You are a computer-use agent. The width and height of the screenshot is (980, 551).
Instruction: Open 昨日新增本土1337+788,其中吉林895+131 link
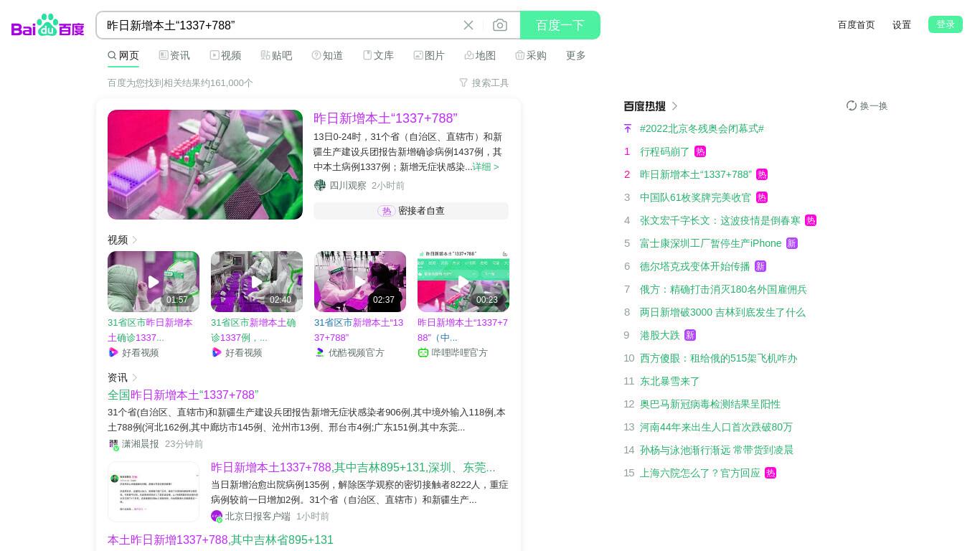click(x=353, y=467)
